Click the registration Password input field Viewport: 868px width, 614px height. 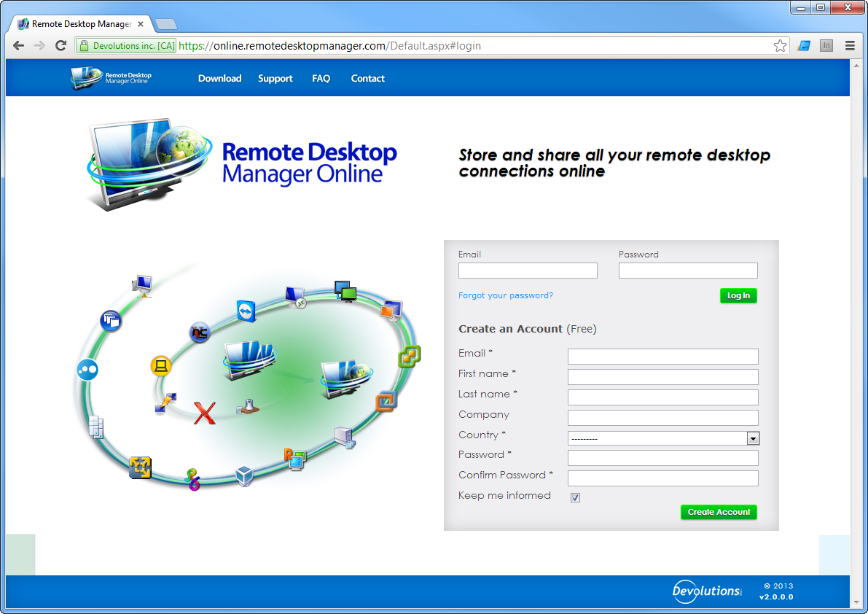click(662, 458)
